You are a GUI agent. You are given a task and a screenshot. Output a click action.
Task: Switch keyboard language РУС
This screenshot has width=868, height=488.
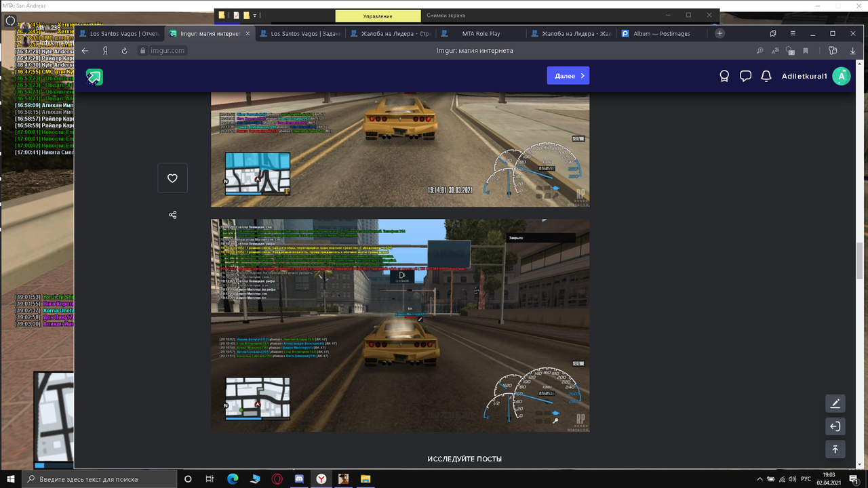[x=807, y=479]
